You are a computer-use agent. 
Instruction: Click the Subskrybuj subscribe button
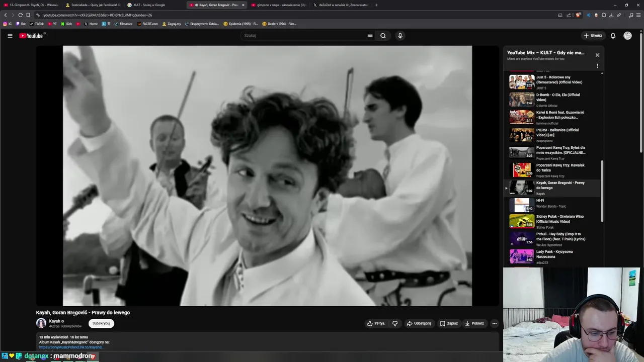(101, 323)
